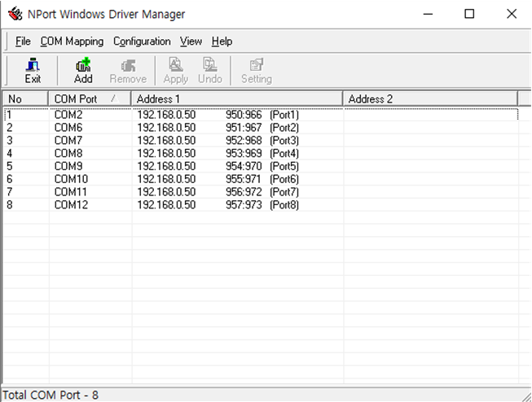Select the COM10 row
This screenshot has width=532, height=402.
click(x=261, y=179)
